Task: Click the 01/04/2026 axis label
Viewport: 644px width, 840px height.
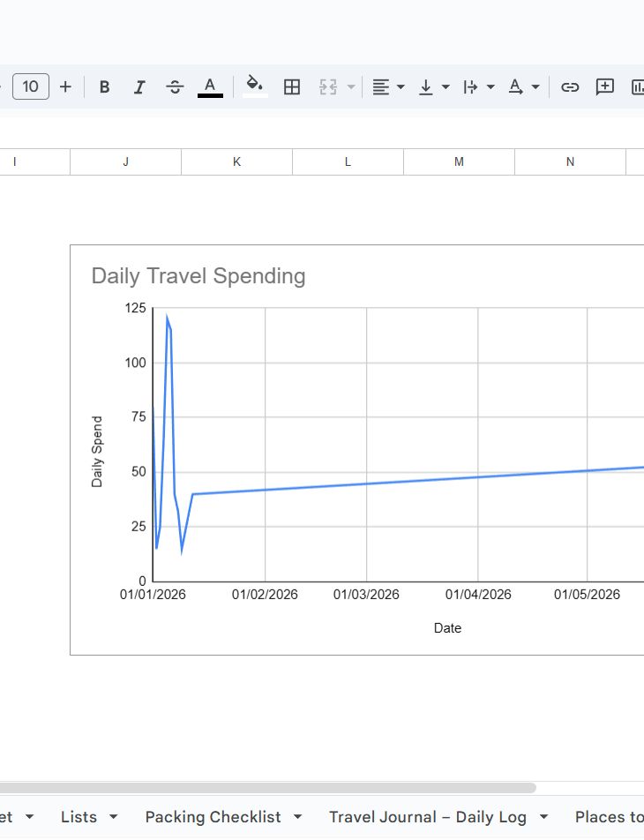Action: 478,594
